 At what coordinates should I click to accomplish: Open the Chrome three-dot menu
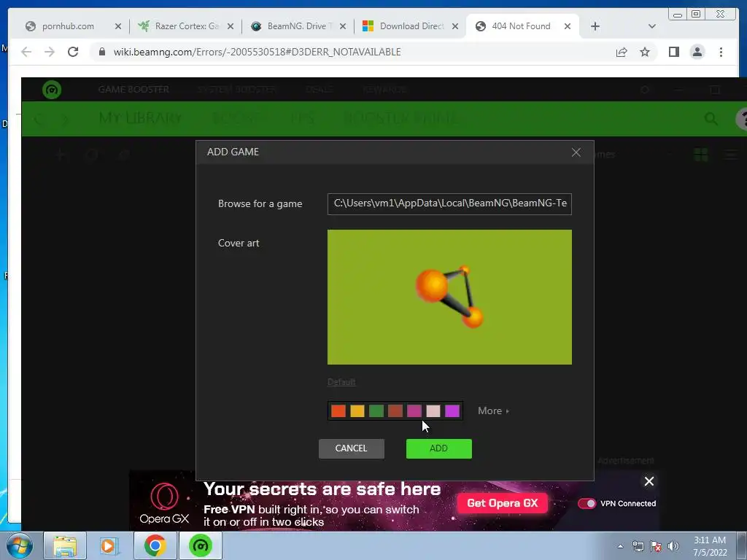(x=721, y=52)
